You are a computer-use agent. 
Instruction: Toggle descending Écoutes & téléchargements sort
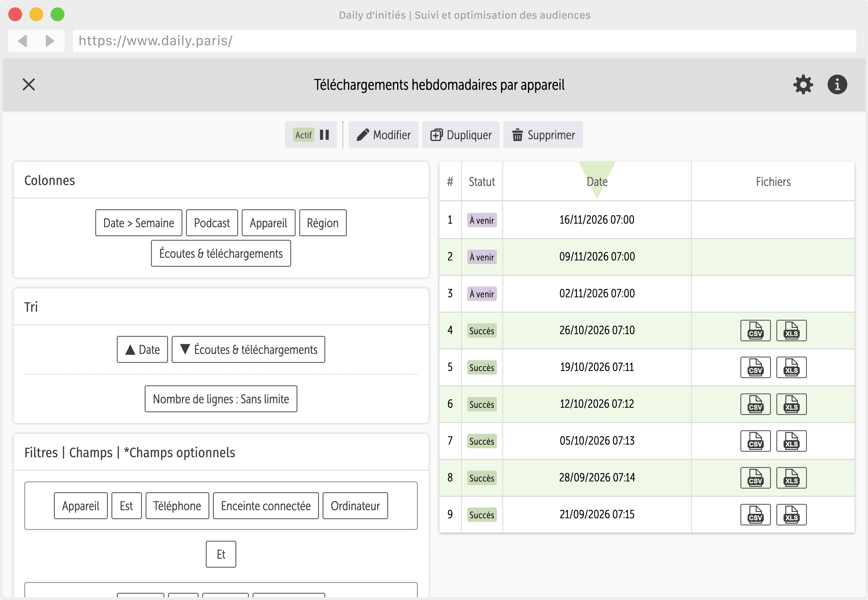pyautogui.click(x=248, y=349)
